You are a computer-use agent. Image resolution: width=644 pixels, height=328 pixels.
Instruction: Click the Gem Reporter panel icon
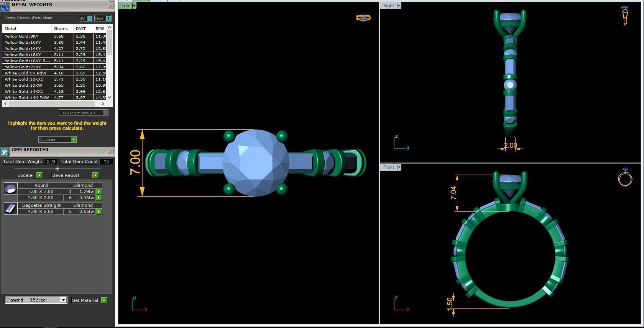(5, 152)
